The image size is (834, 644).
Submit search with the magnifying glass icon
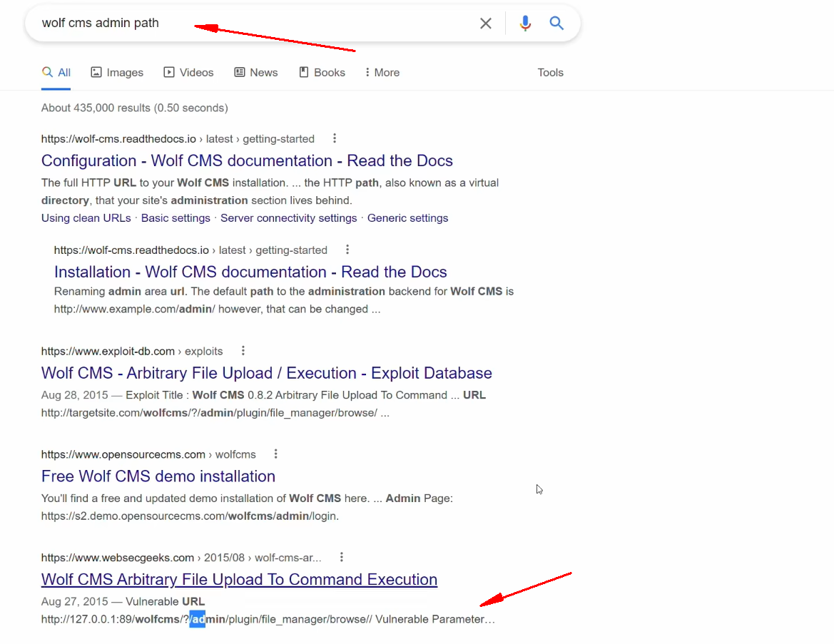click(x=556, y=23)
